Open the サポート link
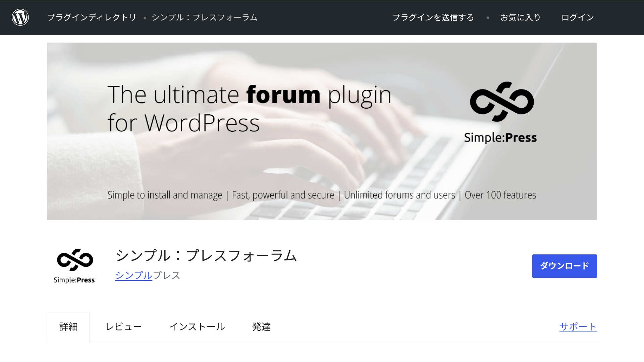This screenshot has width=644, height=362. pyautogui.click(x=578, y=326)
